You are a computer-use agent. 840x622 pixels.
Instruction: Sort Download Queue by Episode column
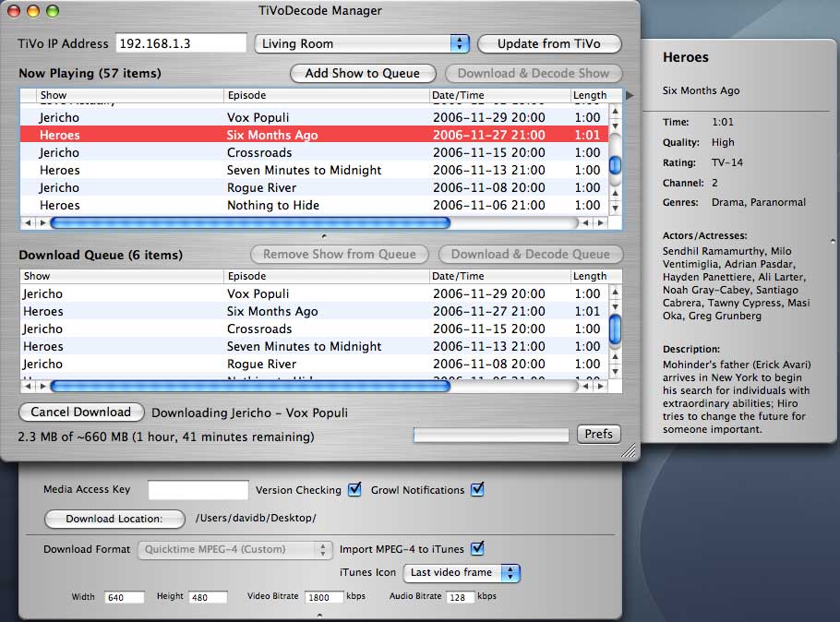tap(326, 276)
